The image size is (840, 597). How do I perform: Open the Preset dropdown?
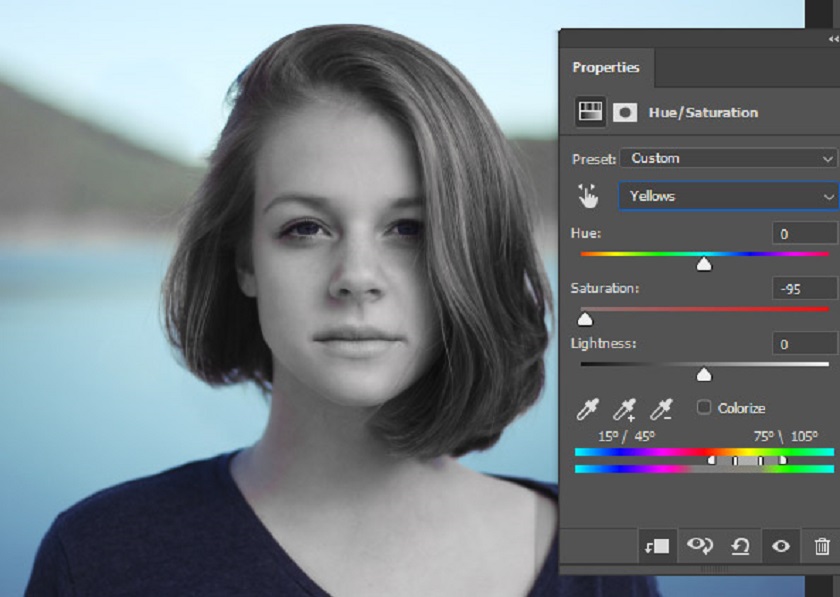pyautogui.click(x=728, y=158)
